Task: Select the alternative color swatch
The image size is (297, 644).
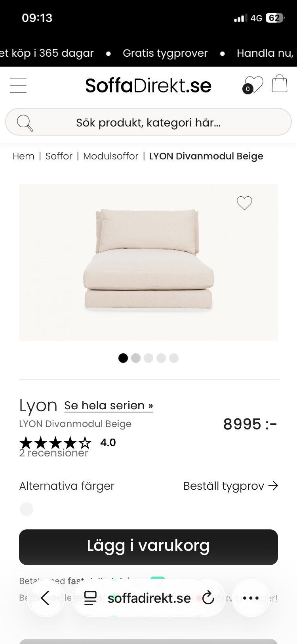Action: point(27,509)
